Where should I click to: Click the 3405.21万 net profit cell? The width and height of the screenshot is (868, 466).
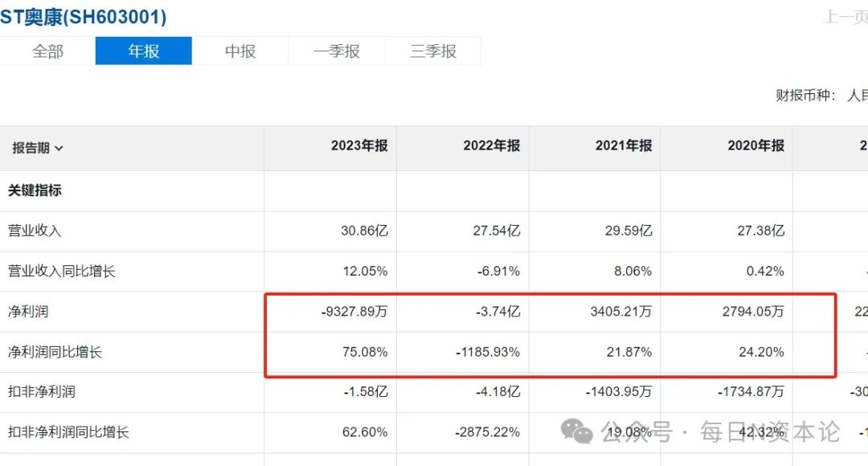pyautogui.click(x=621, y=312)
